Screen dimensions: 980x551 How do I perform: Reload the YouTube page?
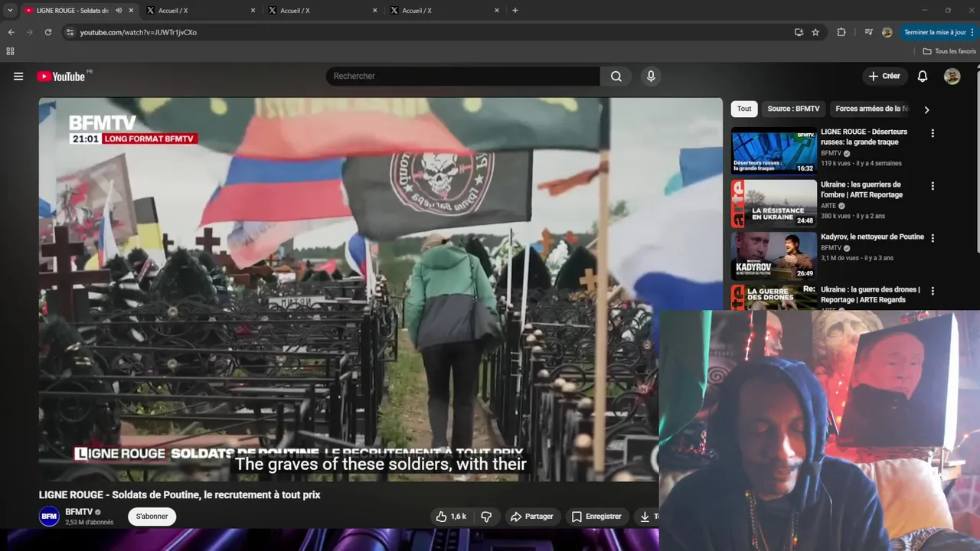pos(47,32)
